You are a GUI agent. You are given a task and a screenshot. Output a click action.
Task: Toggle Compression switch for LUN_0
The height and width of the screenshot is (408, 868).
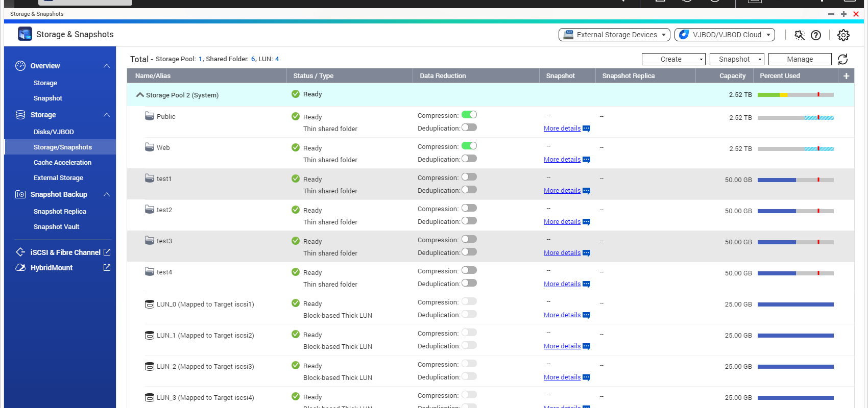pyautogui.click(x=469, y=301)
